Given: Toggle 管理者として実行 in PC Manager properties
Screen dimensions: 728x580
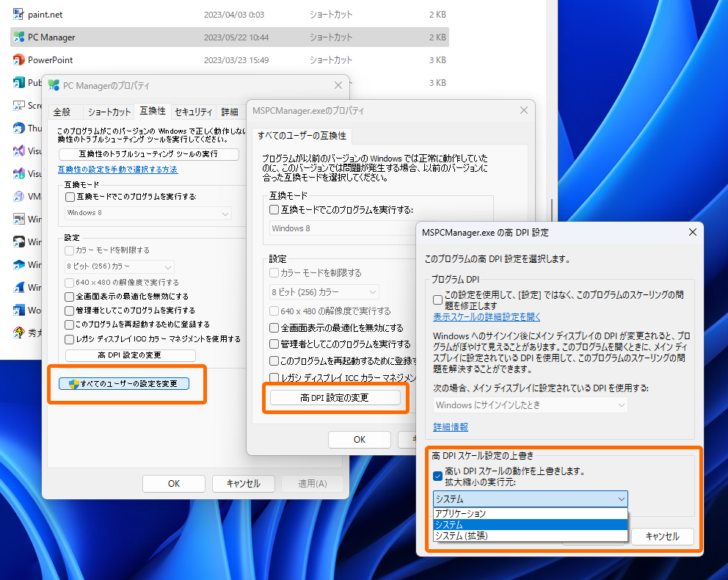Looking at the screenshot, I should pos(69,311).
